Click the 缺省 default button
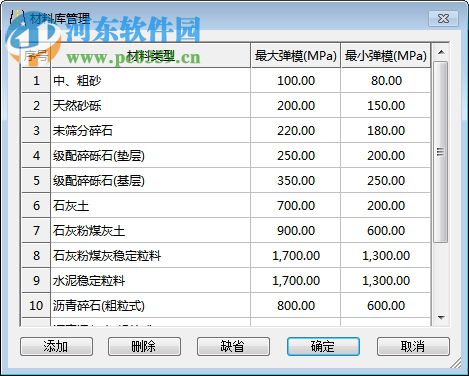 coord(233,346)
